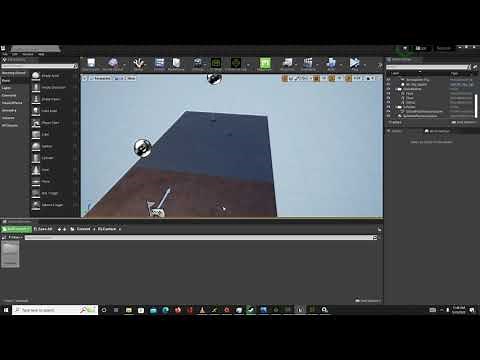The height and width of the screenshot is (360, 480).
Task: Toggle scale snapping in the viewport toolbar
Action: click(348, 78)
